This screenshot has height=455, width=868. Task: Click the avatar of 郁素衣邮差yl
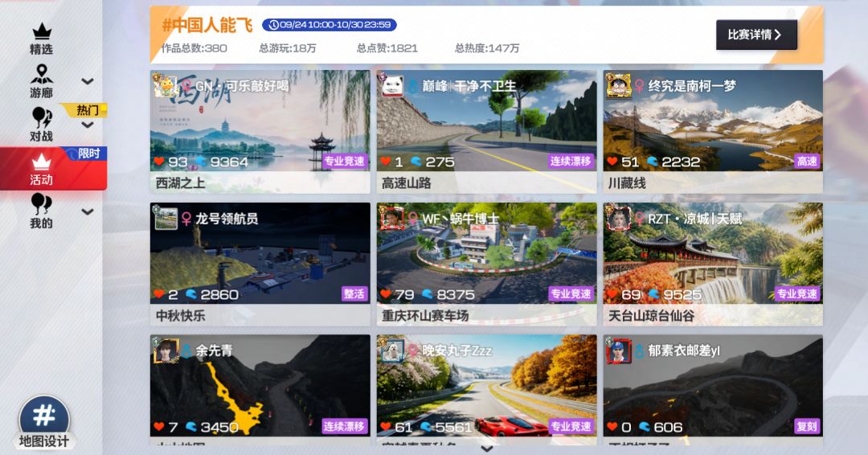coord(618,351)
